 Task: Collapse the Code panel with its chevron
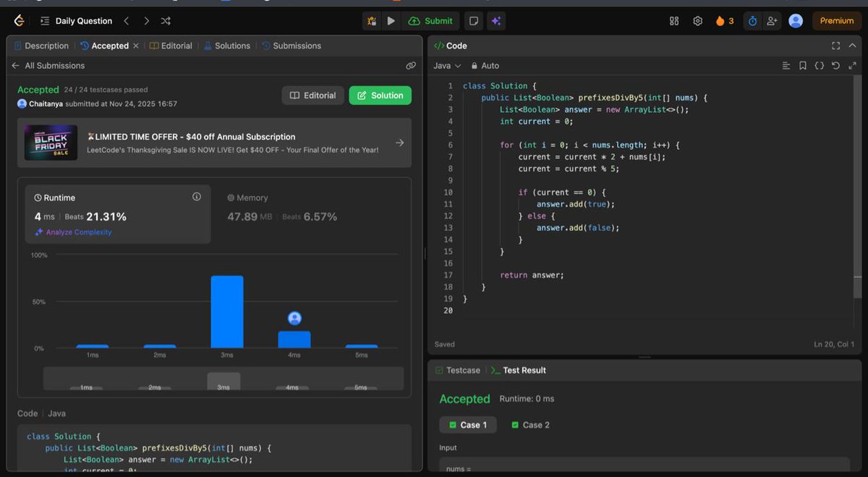[x=851, y=45]
